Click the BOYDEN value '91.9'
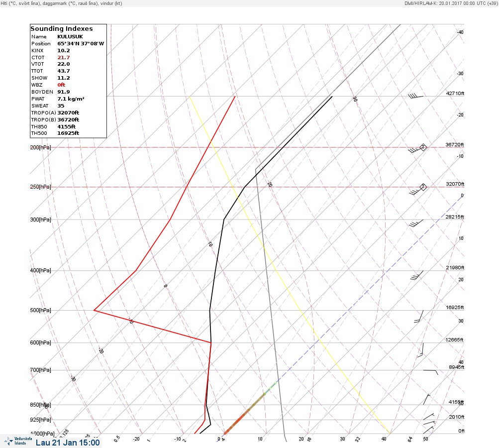The height and width of the screenshot is (448, 499). tap(64, 92)
